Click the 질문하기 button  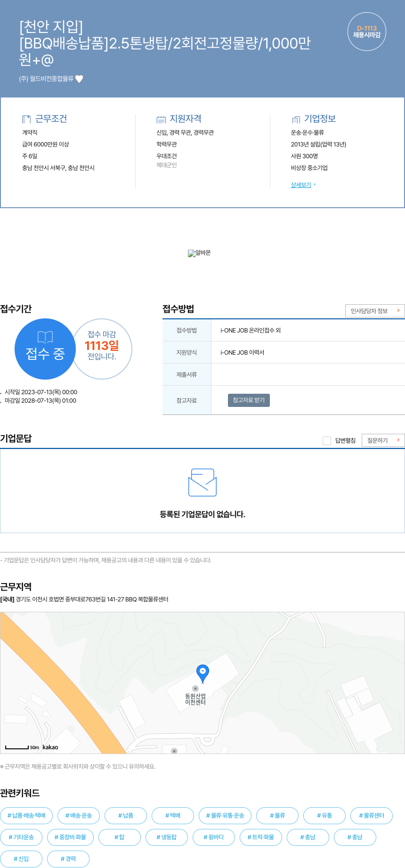pos(383,440)
